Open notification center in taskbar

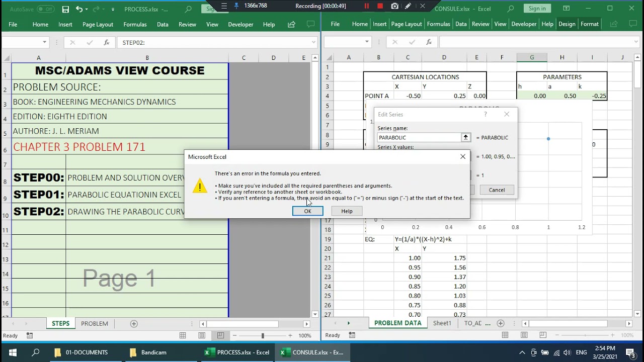tap(630, 352)
